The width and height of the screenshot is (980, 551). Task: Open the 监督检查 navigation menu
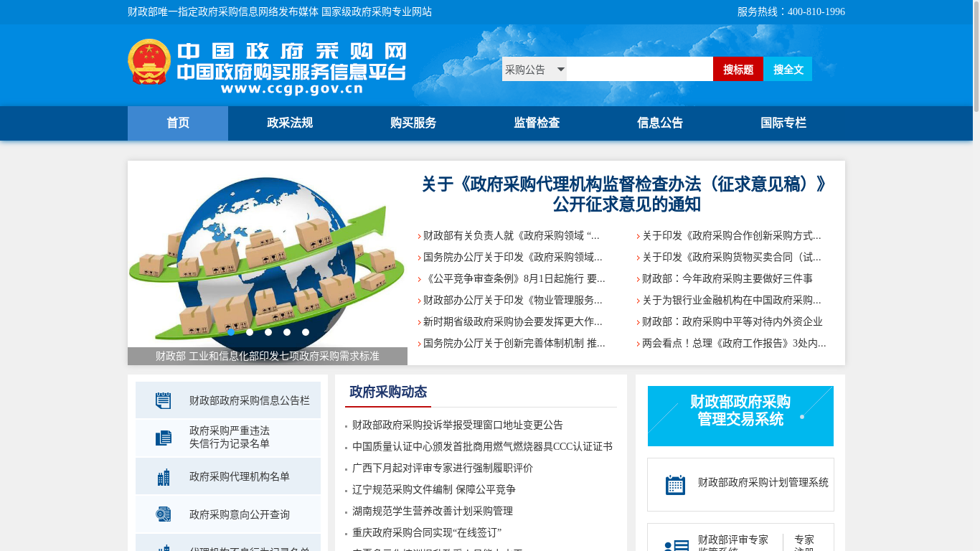click(537, 123)
